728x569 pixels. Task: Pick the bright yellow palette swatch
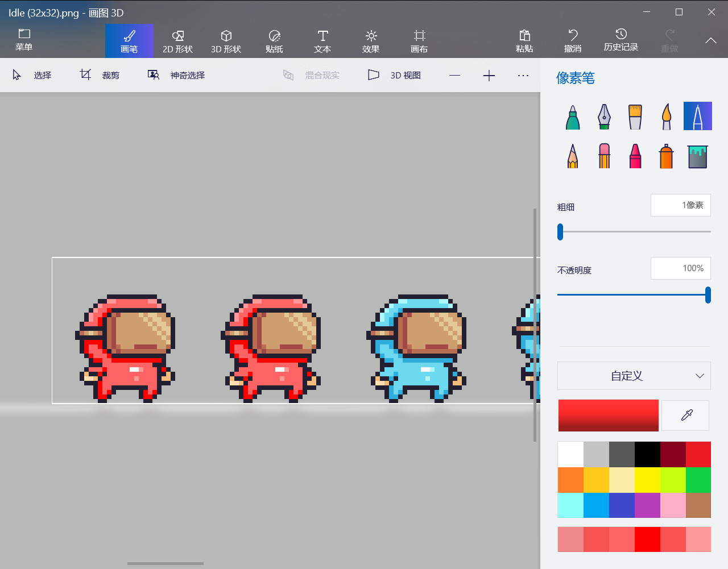click(x=647, y=480)
